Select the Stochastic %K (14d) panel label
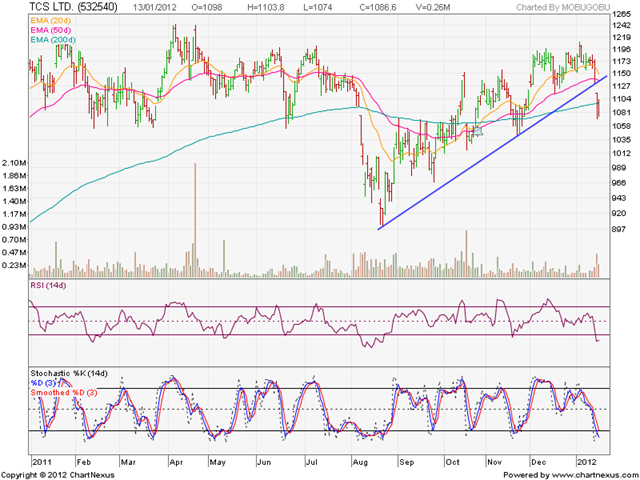 [69, 373]
